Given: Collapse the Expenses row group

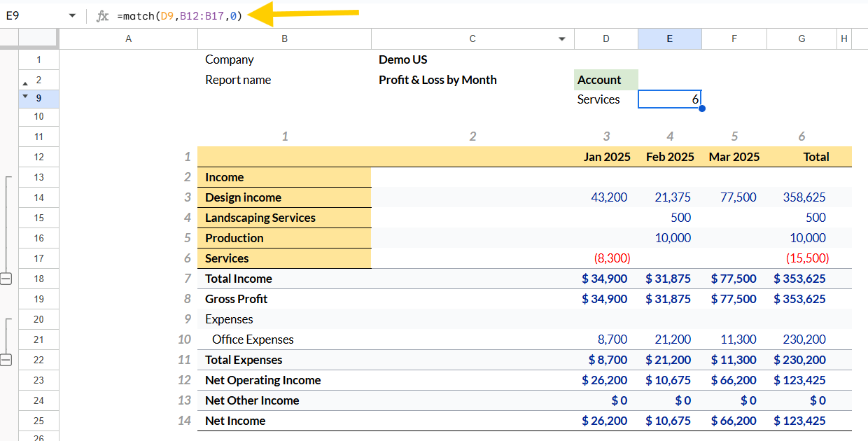Looking at the screenshot, I should coord(6,360).
